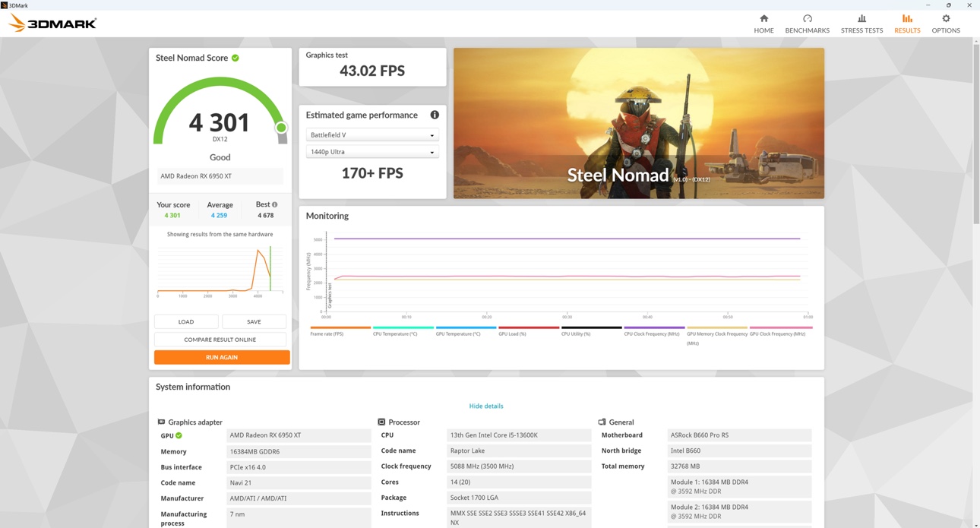Open the Battlefield V game dropdown

point(372,134)
